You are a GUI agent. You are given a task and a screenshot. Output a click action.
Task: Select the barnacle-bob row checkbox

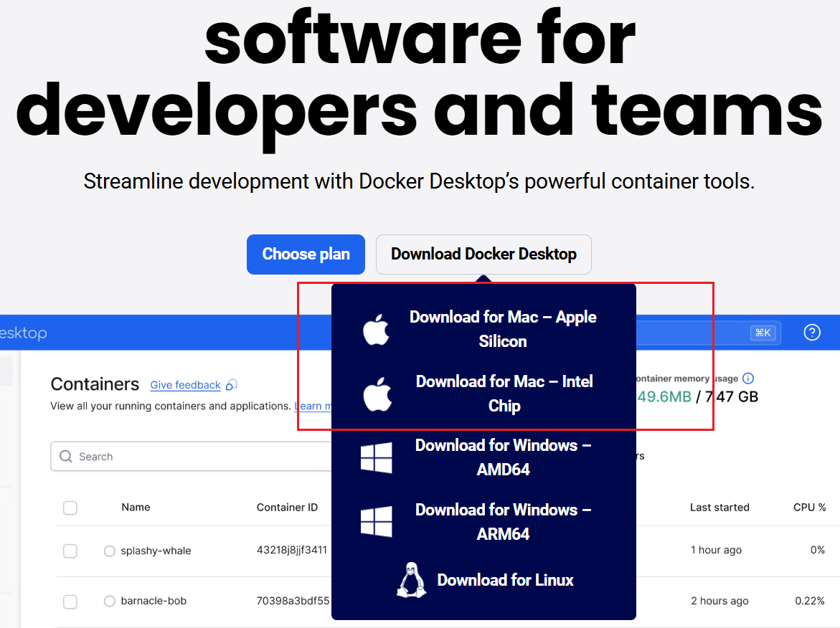[70, 601]
